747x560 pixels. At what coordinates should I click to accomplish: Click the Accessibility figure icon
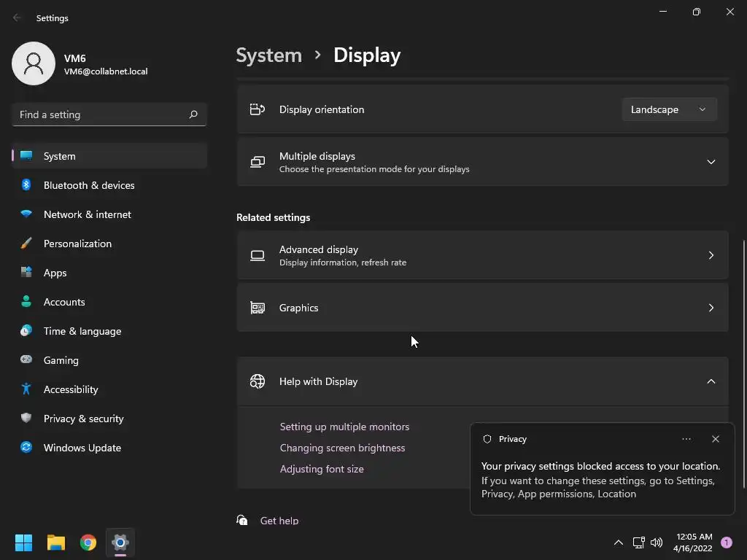(26, 389)
